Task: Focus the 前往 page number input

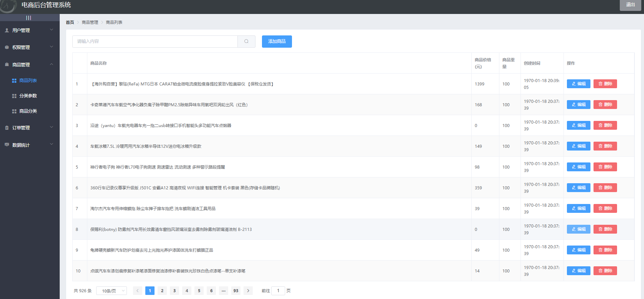Action: [x=278, y=290]
